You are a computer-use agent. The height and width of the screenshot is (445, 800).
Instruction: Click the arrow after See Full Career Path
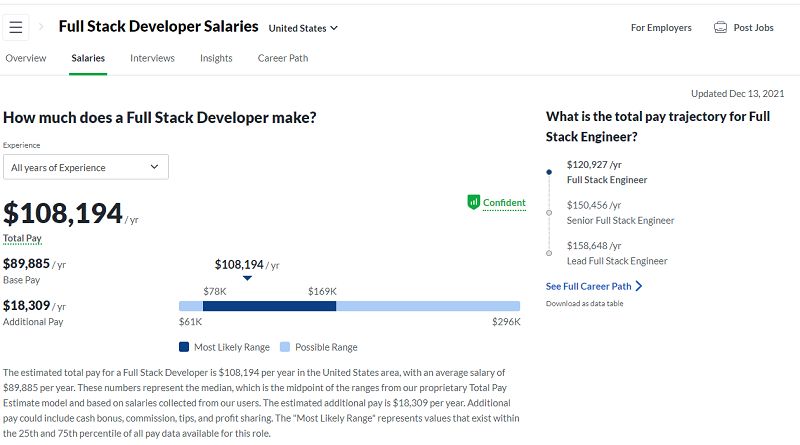pyautogui.click(x=639, y=286)
